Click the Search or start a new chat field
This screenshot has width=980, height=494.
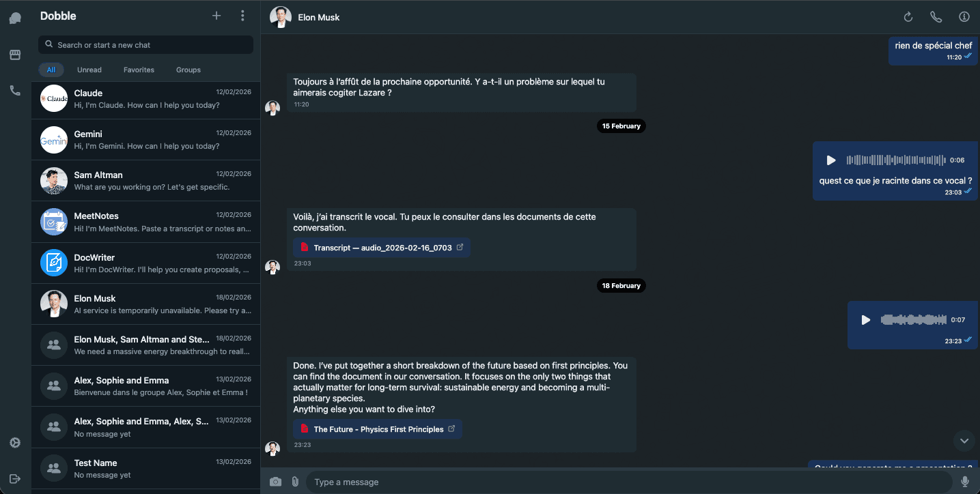145,44
